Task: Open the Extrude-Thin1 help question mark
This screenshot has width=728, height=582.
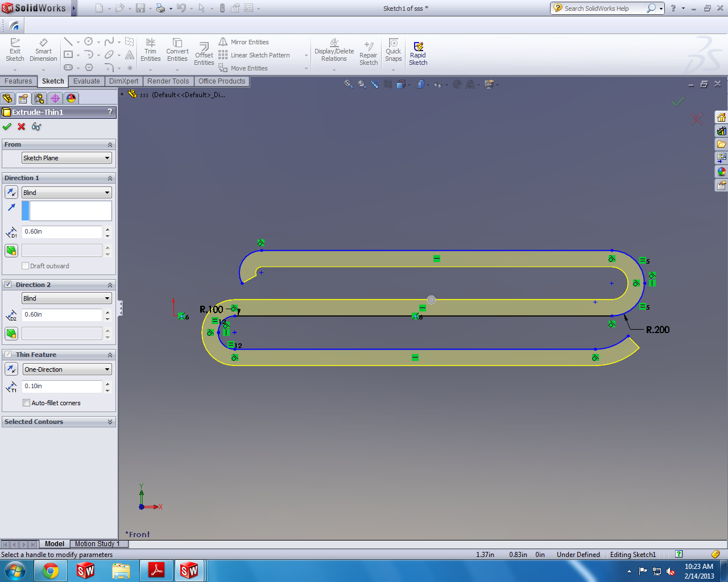Action: pyautogui.click(x=110, y=112)
